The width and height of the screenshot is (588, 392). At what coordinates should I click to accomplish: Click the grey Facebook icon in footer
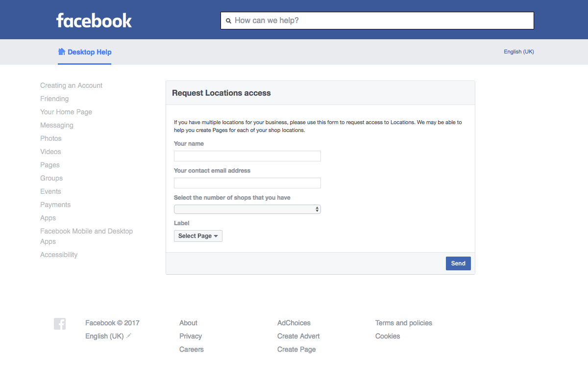60,324
